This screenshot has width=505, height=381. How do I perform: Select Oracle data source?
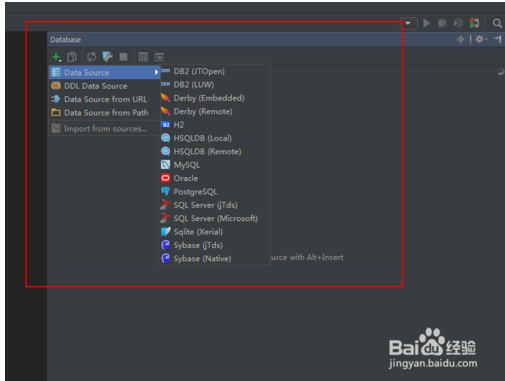click(214, 178)
